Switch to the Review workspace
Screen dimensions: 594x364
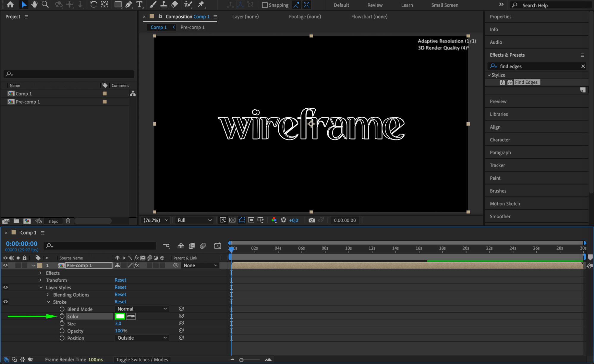tap(375, 5)
